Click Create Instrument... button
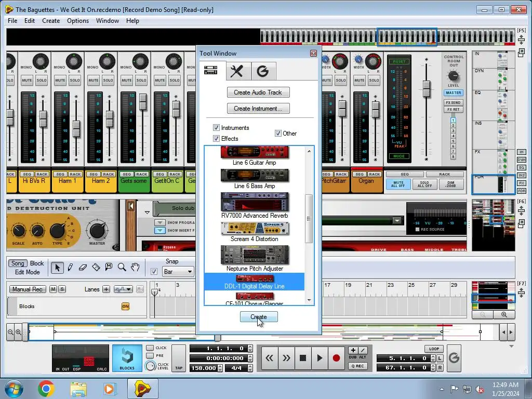 (x=258, y=109)
